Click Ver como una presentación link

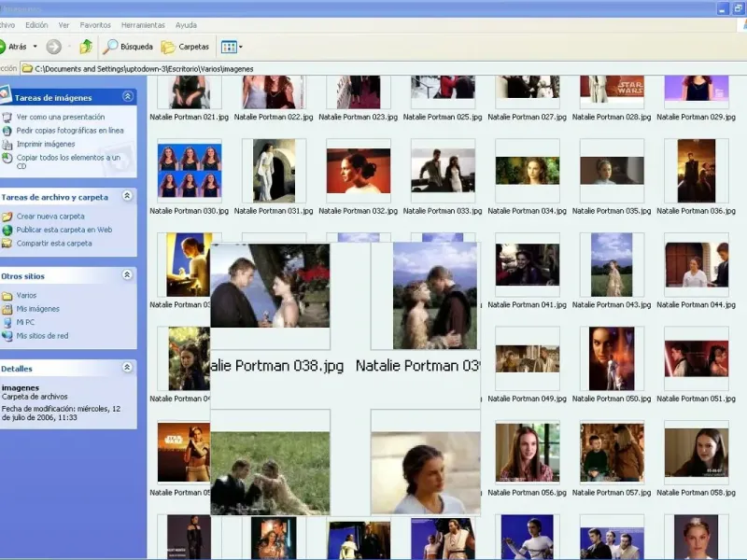tap(60, 118)
